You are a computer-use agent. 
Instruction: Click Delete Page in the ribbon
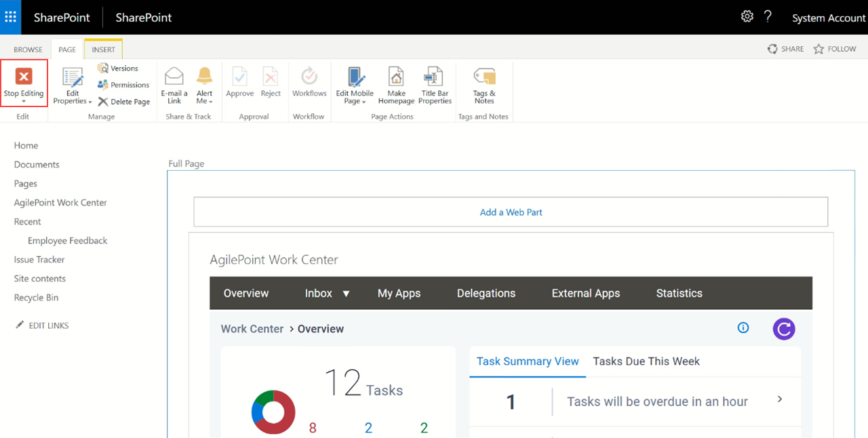click(123, 102)
